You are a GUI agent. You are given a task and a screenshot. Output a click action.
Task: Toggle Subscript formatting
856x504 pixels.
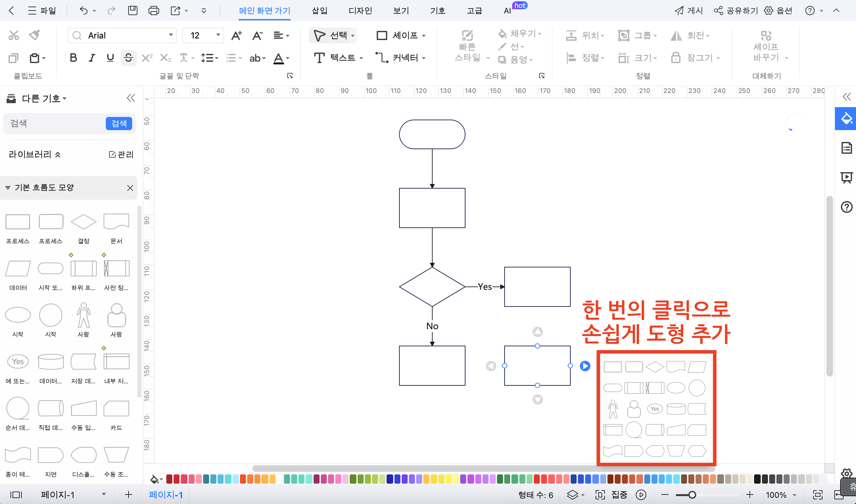165,58
